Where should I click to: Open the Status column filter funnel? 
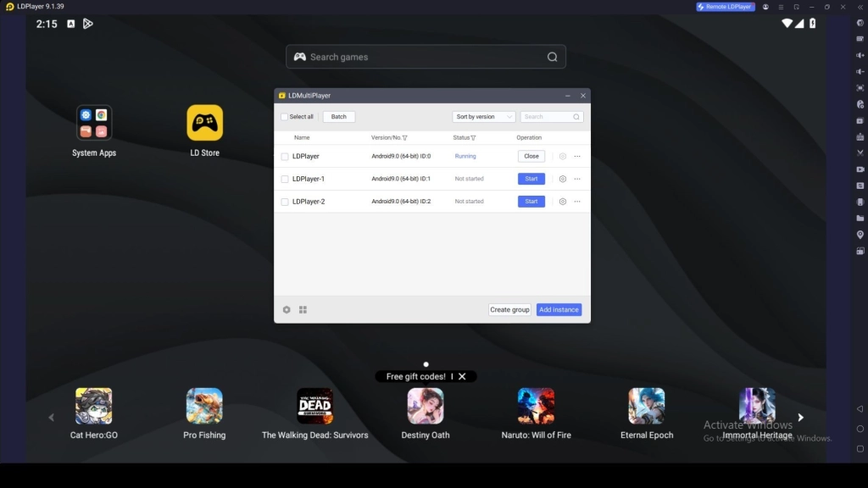pyautogui.click(x=473, y=137)
